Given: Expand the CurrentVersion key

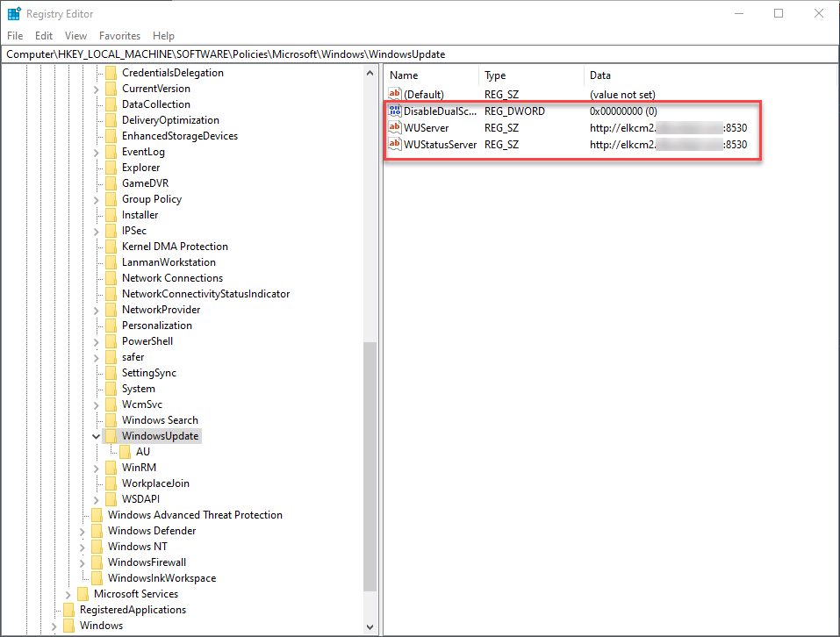Looking at the screenshot, I should [97, 89].
